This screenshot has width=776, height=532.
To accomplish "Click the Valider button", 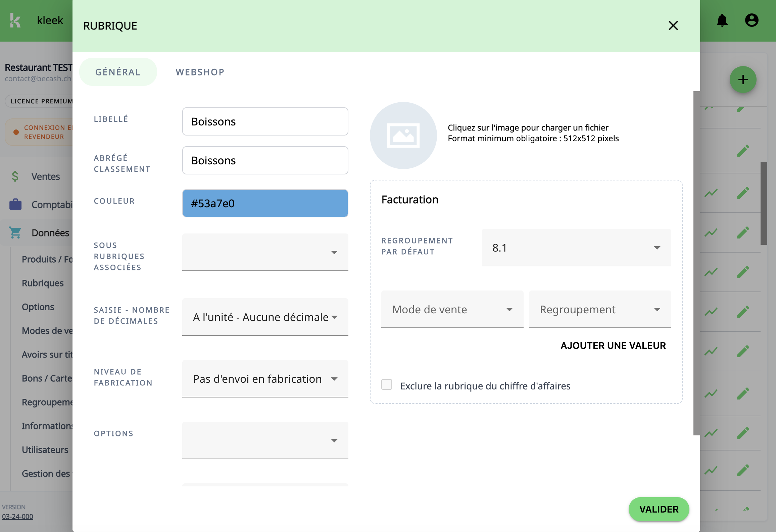I will (x=659, y=509).
